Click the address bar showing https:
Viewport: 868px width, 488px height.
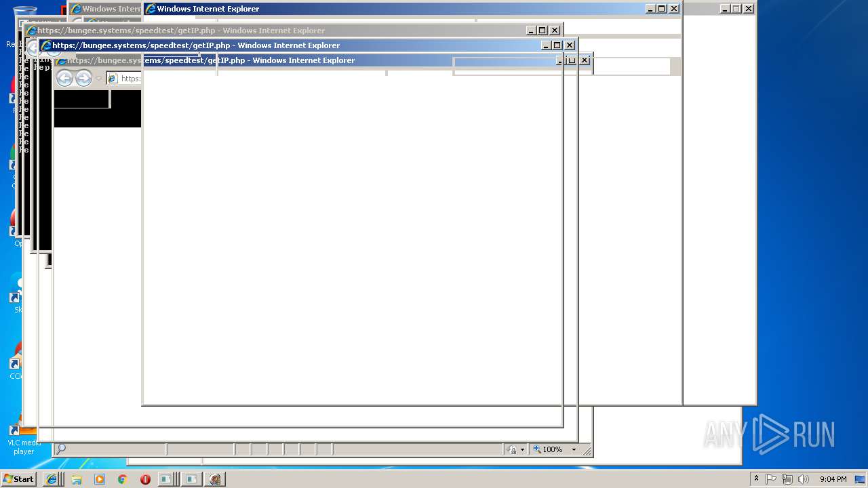[124, 79]
